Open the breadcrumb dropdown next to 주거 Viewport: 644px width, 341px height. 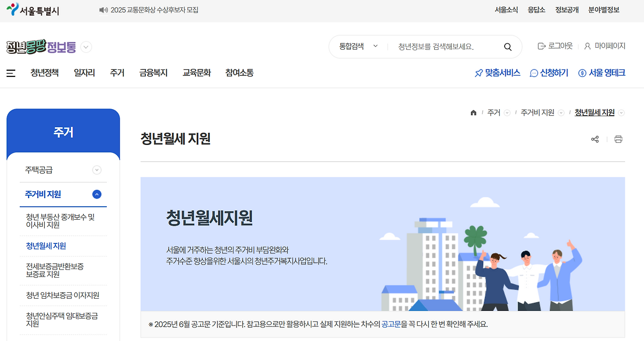pyautogui.click(x=507, y=113)
